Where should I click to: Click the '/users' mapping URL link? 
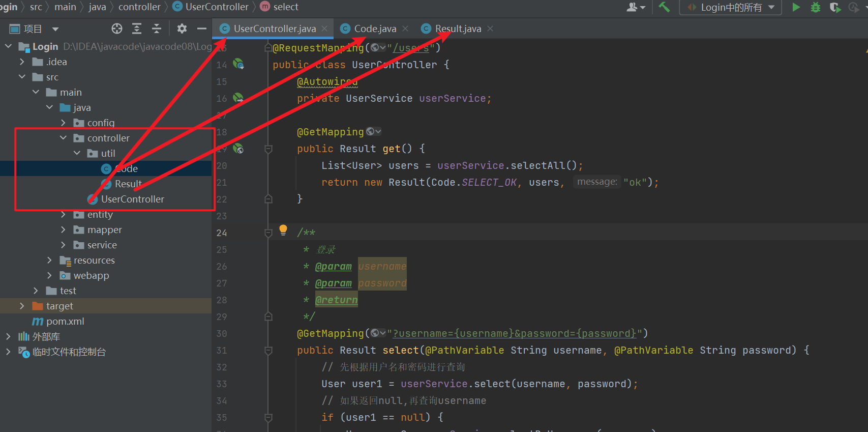click(411, 48)
